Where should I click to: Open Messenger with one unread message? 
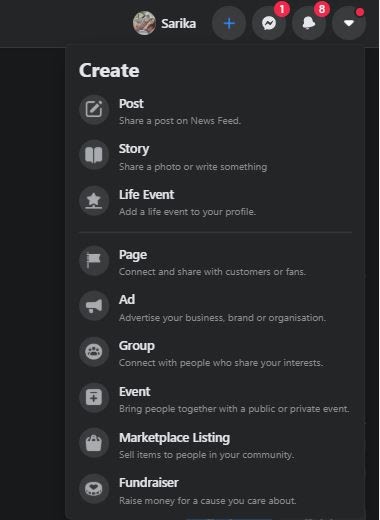pyautogui.click(x=269, y=23)
